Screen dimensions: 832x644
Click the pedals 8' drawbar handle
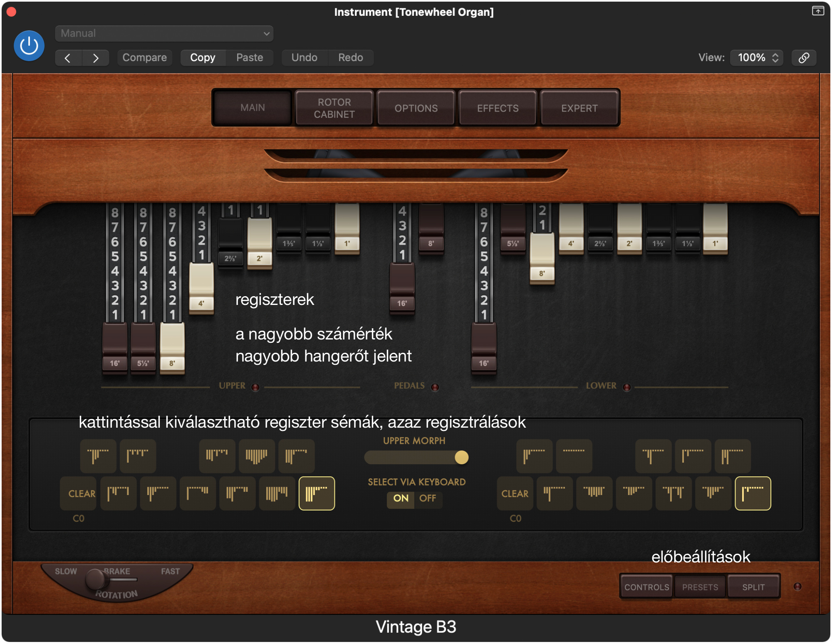point(431,228)
